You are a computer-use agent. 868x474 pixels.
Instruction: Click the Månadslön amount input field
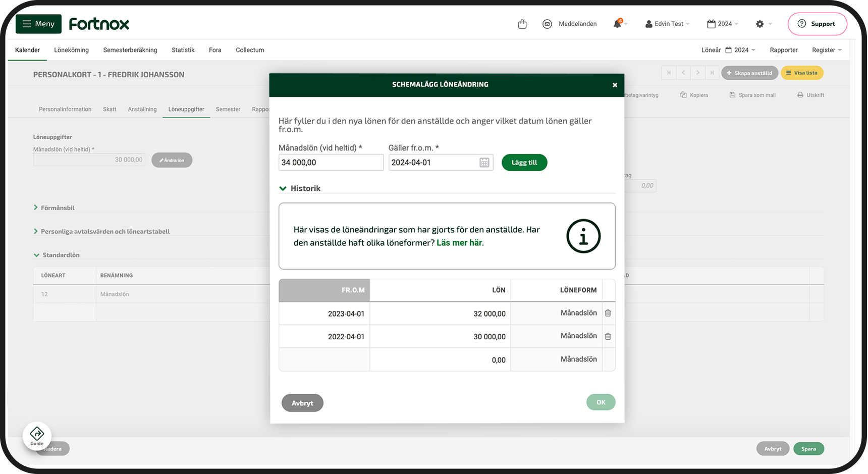pos(331,163)
